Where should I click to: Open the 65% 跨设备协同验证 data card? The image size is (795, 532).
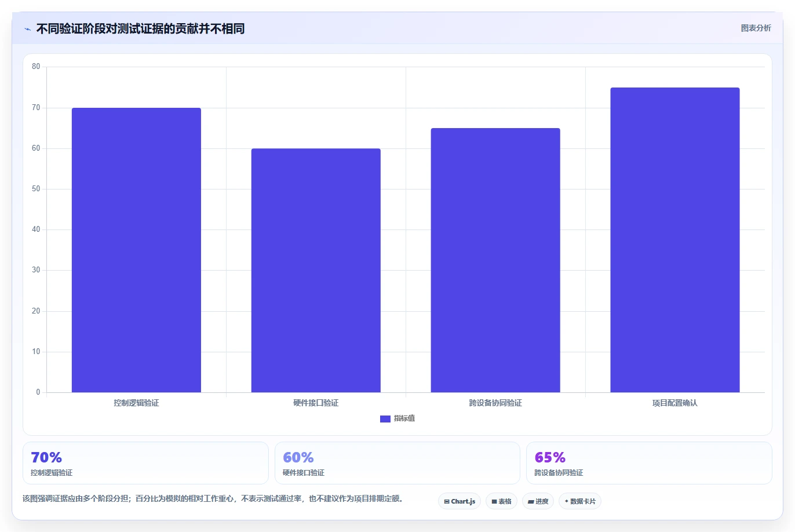pos(649,463)
